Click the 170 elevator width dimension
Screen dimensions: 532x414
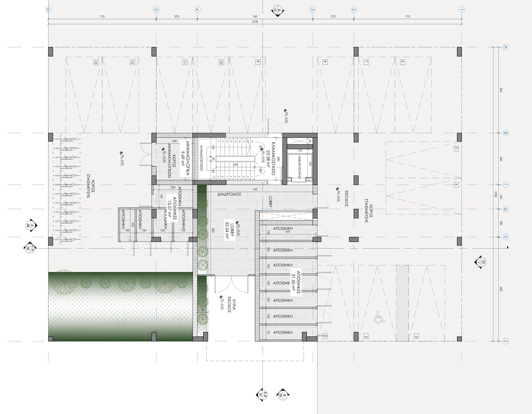[x=300, y=151]
